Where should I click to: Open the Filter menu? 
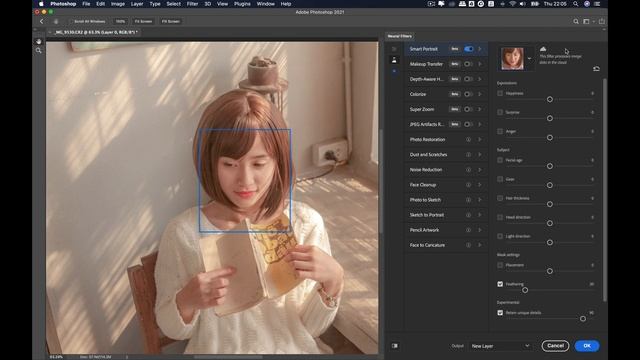pos(192,4)
